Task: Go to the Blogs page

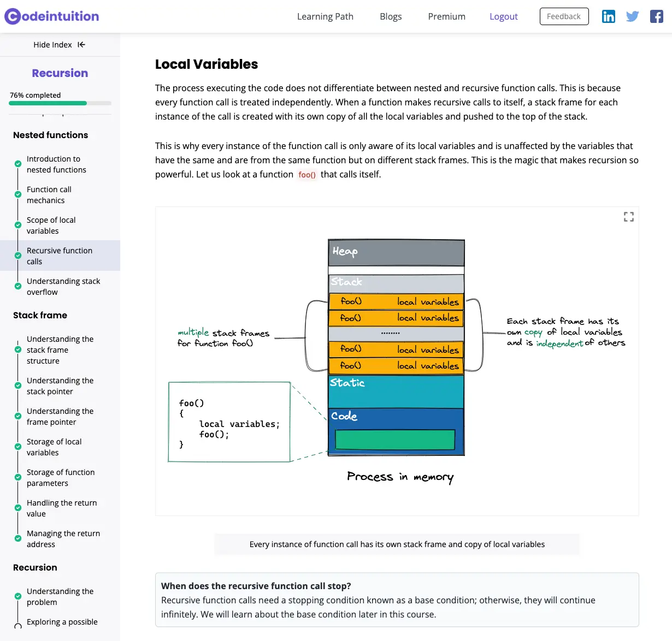Action: coord(391,16)
